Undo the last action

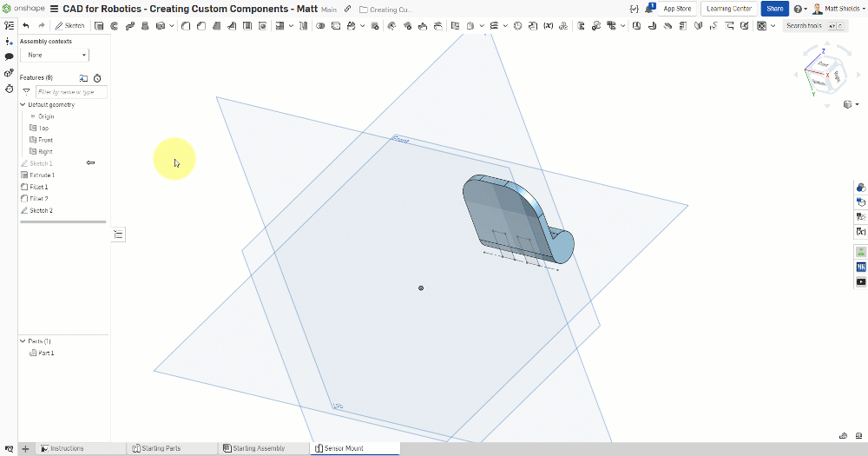tap(25, 25)
